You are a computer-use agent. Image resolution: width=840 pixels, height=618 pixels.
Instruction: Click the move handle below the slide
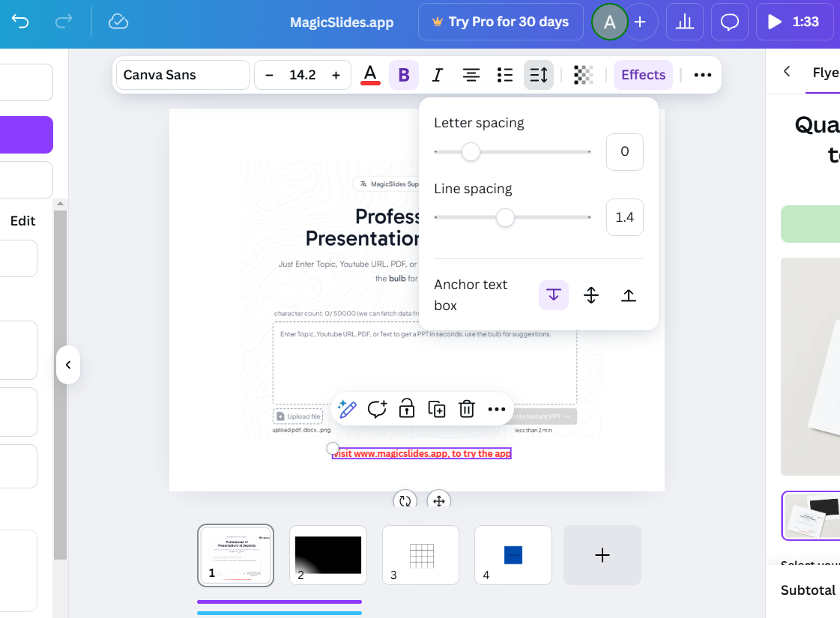pyautogui.click(x=439, y=500)
